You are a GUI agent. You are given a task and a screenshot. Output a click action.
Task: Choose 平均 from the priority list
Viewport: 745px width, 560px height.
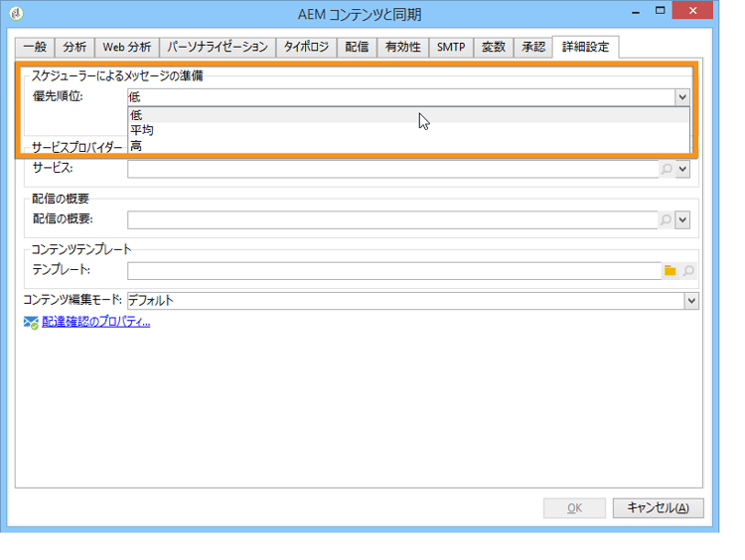pos(408,130)
